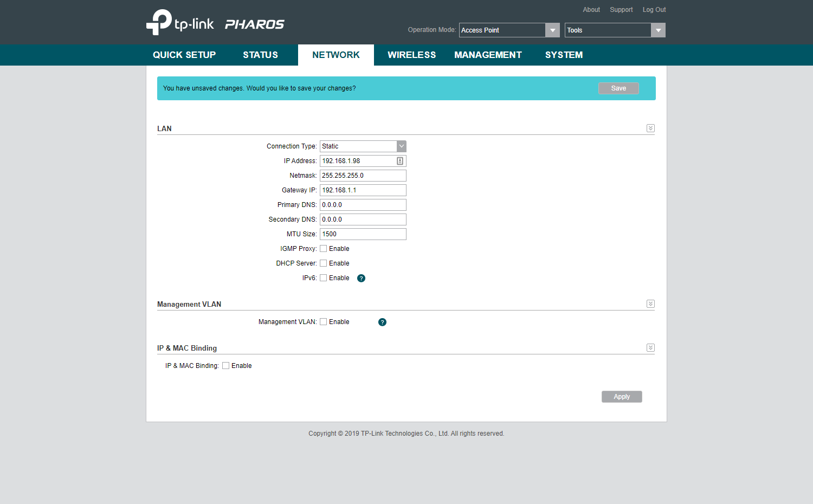Click the autofill icon in IP Address field
Screen dimensions: 813x504
tap(400, 161)
